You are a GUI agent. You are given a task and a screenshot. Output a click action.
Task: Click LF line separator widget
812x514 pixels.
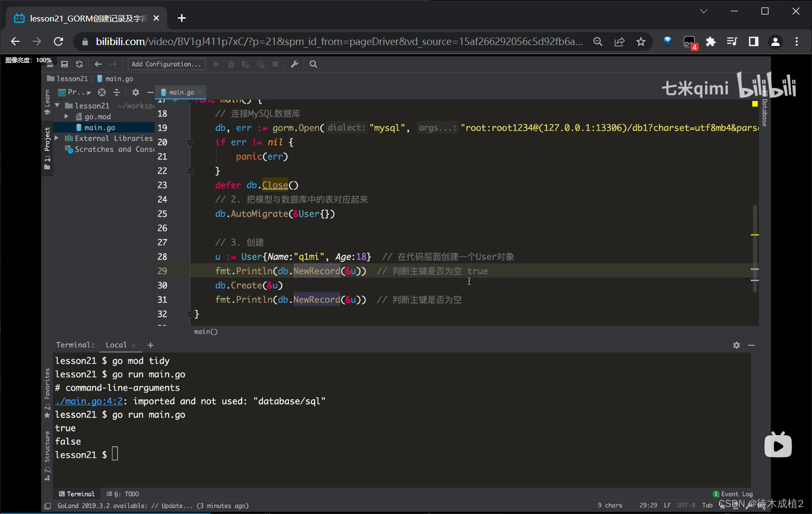667,505
